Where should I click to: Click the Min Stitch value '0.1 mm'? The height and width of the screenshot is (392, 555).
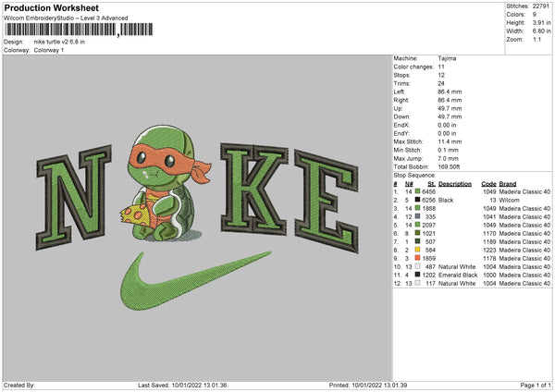coord(448,150)
